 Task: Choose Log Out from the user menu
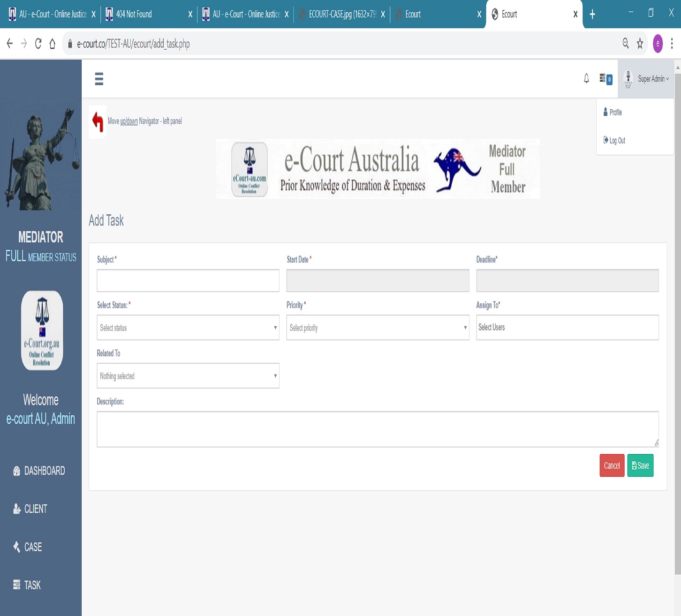coord(617,141)
